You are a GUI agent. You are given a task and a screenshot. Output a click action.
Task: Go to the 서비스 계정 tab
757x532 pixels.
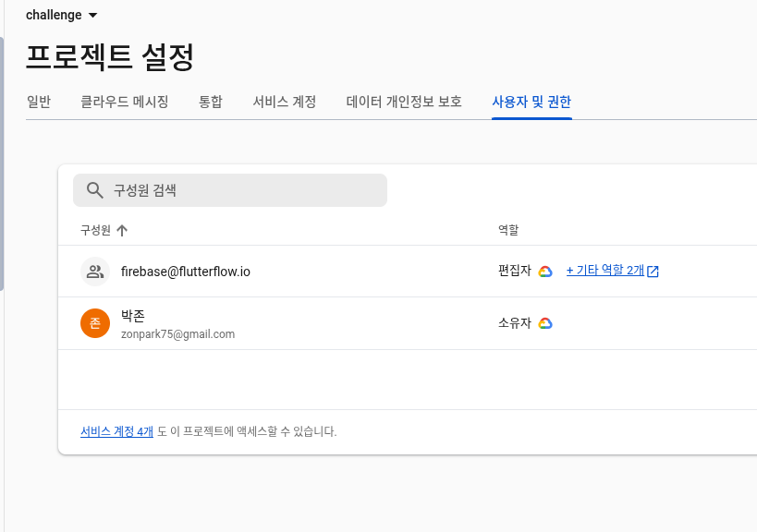pos(285,102)
